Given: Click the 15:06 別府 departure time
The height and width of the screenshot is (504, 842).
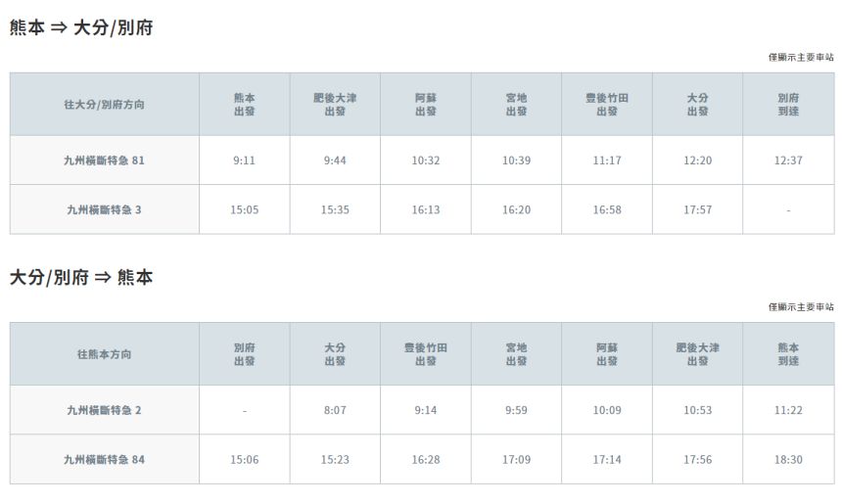Looking at the screenshot, I should (x=245, y=459).
